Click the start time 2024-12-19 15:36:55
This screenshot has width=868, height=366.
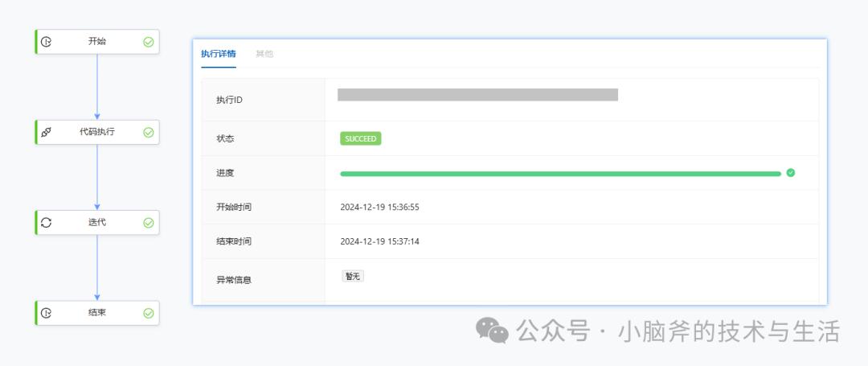379,208
